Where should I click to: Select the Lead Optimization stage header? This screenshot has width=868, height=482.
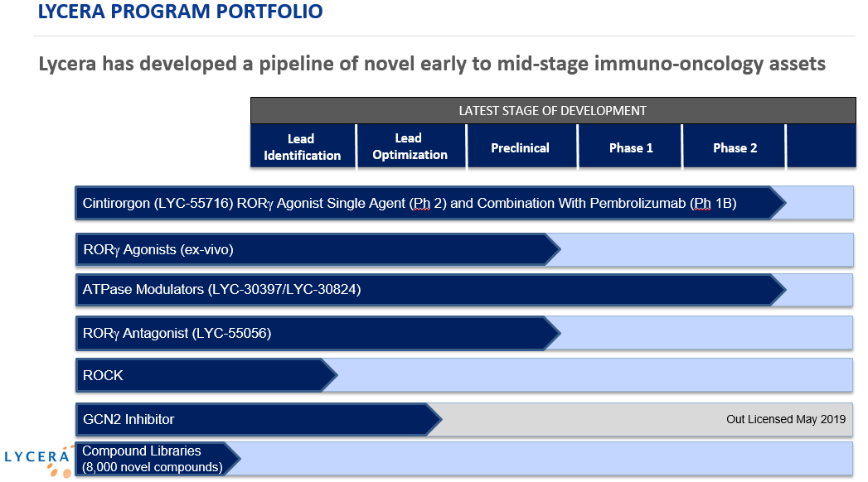[410, 147]
